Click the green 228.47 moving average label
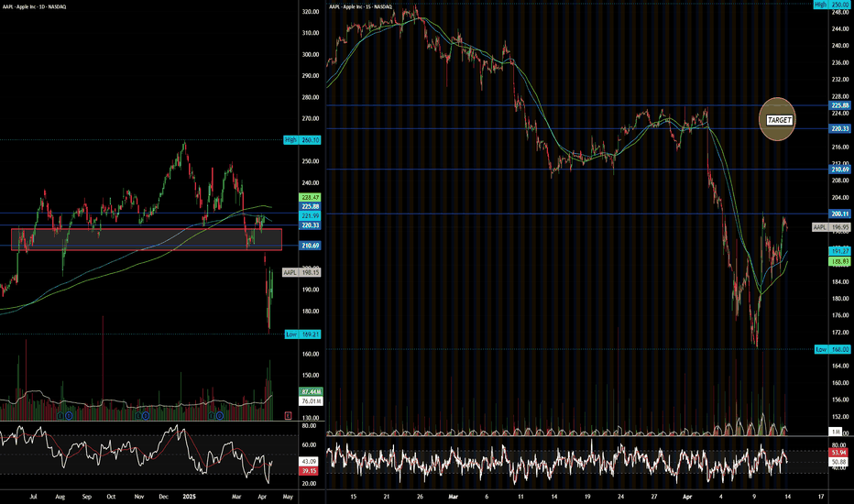 click(310, 197)
